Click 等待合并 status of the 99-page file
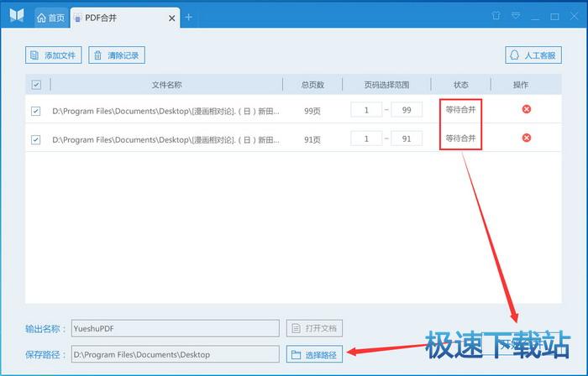The width and height of the screenshot is (588, 376). pos(460,110)
